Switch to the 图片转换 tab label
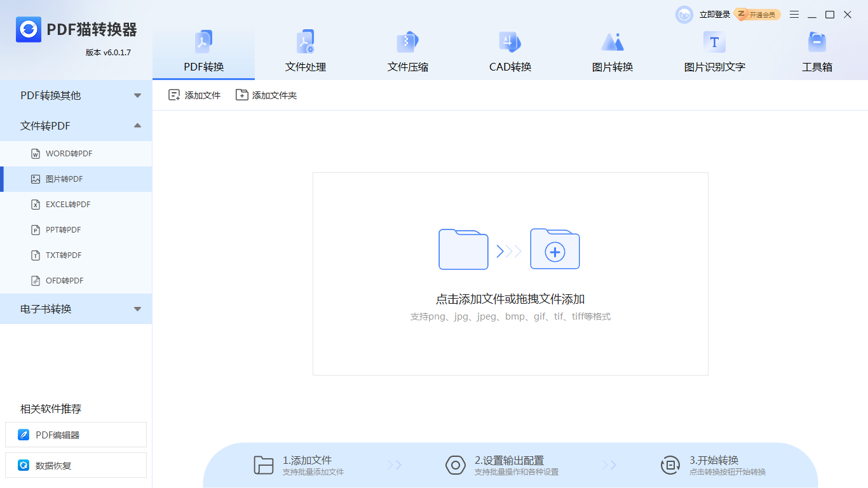 (x=613, y=67)
